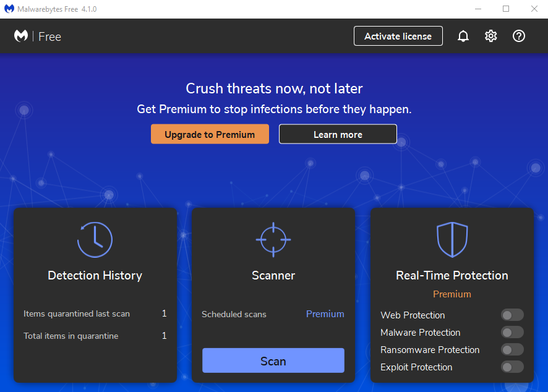Click the Detection History clock icon
This screenshot has height=392, width=548.
(95, 239)
